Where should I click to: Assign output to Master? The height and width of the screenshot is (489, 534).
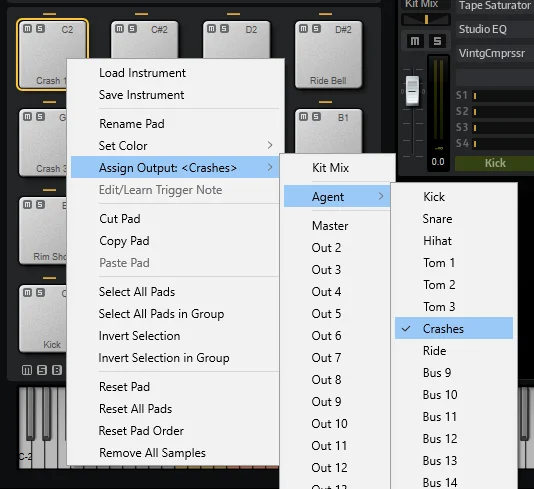[337, 226]
